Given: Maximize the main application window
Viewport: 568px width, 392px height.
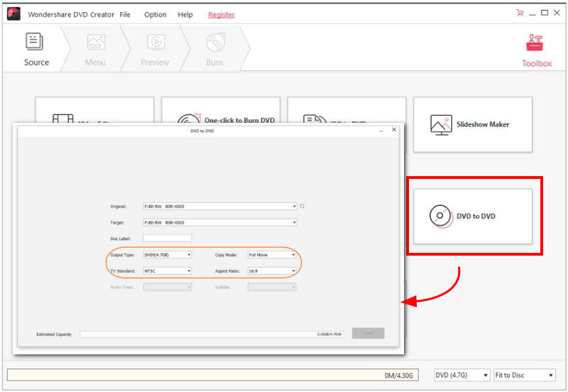Looking at the screenshot, I should coord(544,13).
